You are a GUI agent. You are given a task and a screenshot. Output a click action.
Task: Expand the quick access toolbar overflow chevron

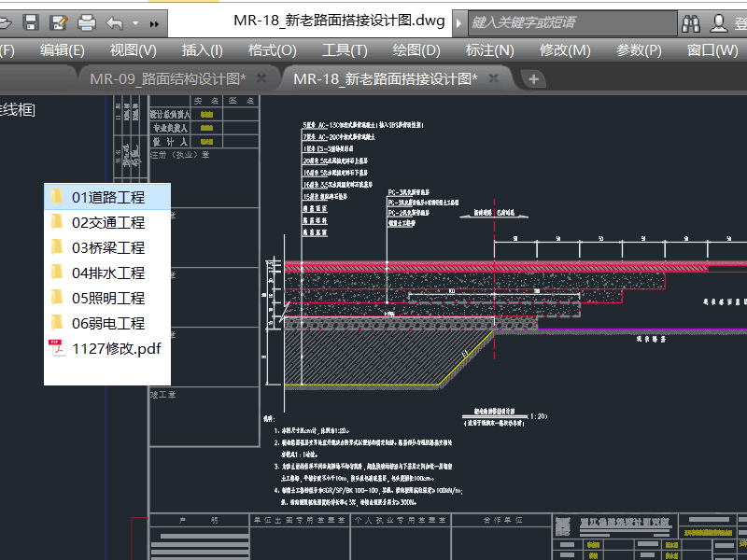pyautogui.click(x=154, y=23)
